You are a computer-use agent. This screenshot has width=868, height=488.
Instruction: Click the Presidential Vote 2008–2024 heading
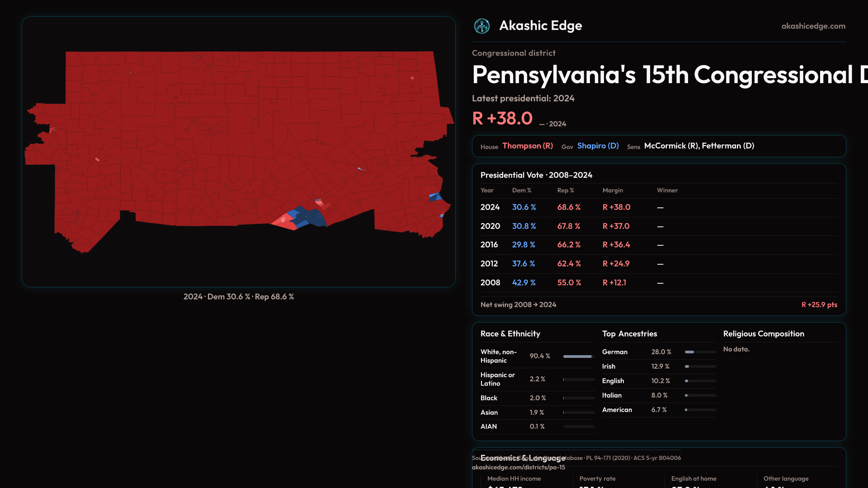[x=536, y=175]
